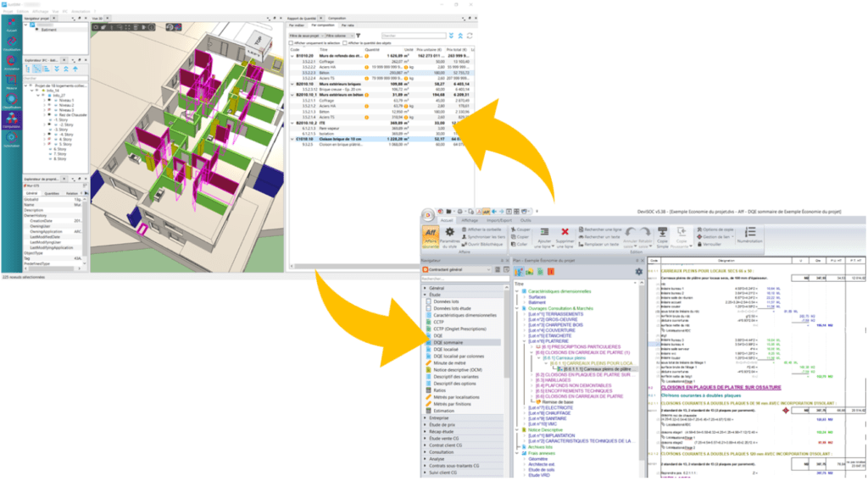868x481 pixels.
Task: Open Outils ribbon tab in DeviSOC
Action: click(526, 220)
